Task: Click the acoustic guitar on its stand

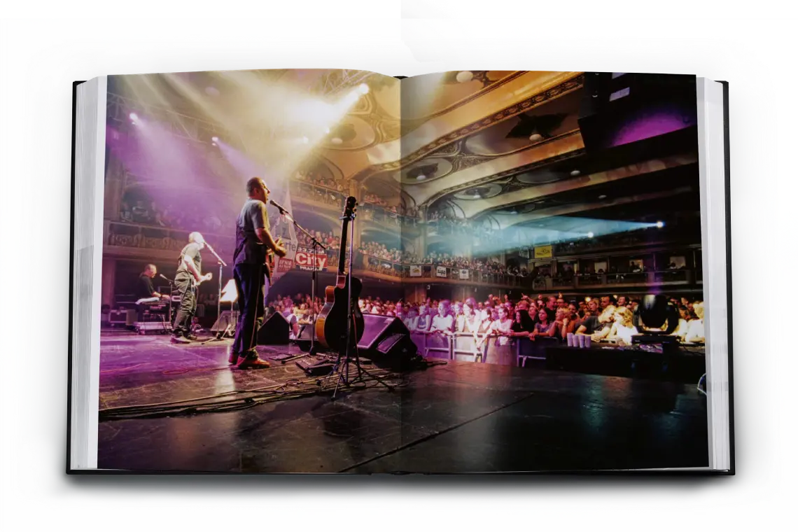Action: tap(341, 308)
